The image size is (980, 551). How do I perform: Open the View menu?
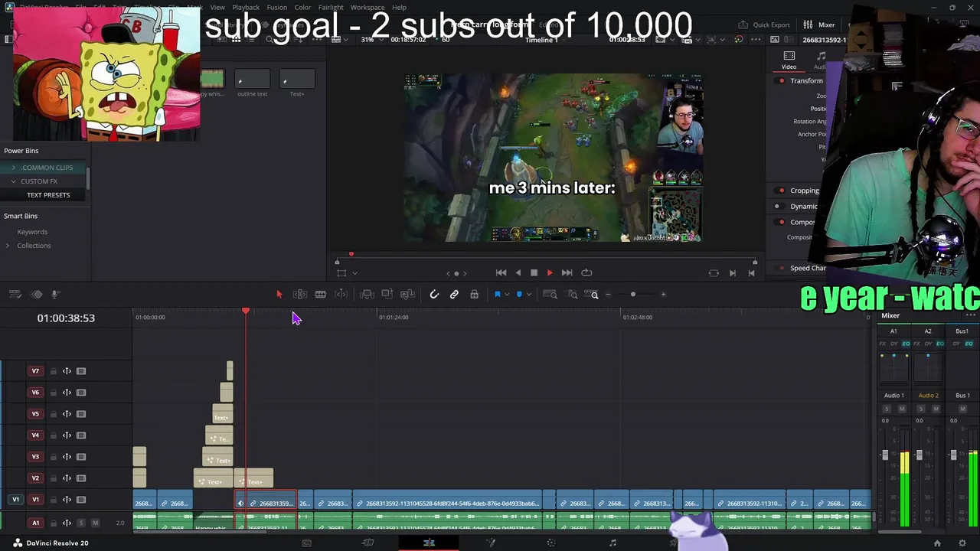[x=217, y=8]
